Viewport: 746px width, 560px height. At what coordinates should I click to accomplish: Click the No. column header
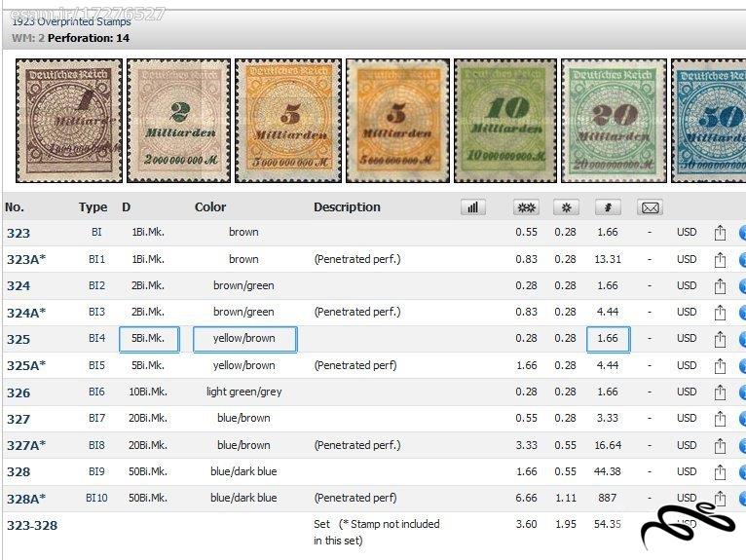[15, 207]
